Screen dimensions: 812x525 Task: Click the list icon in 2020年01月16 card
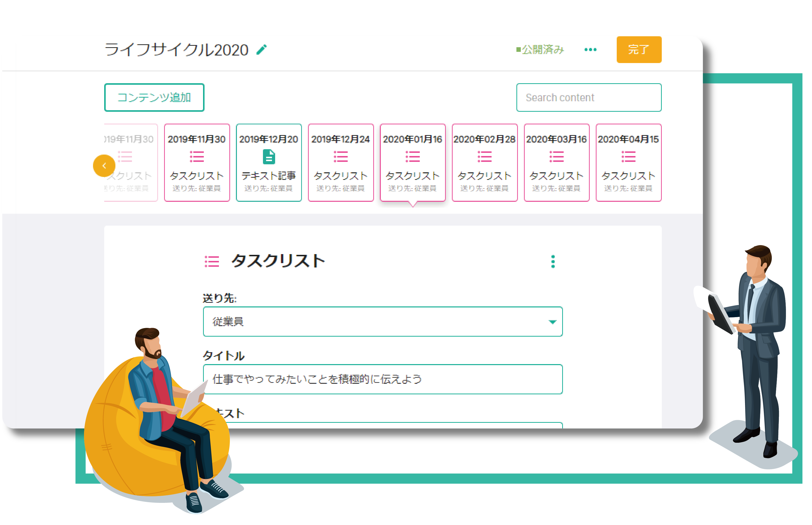(412, 157)
